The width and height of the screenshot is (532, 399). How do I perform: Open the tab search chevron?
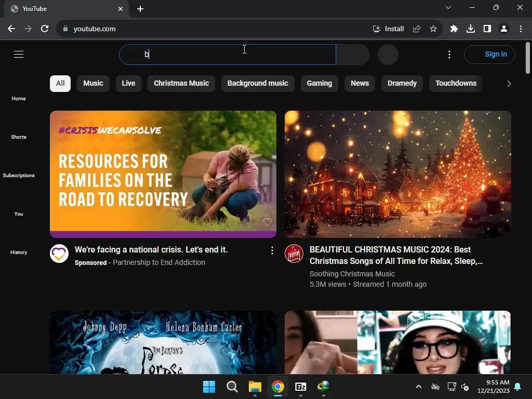tap(448, 7)
